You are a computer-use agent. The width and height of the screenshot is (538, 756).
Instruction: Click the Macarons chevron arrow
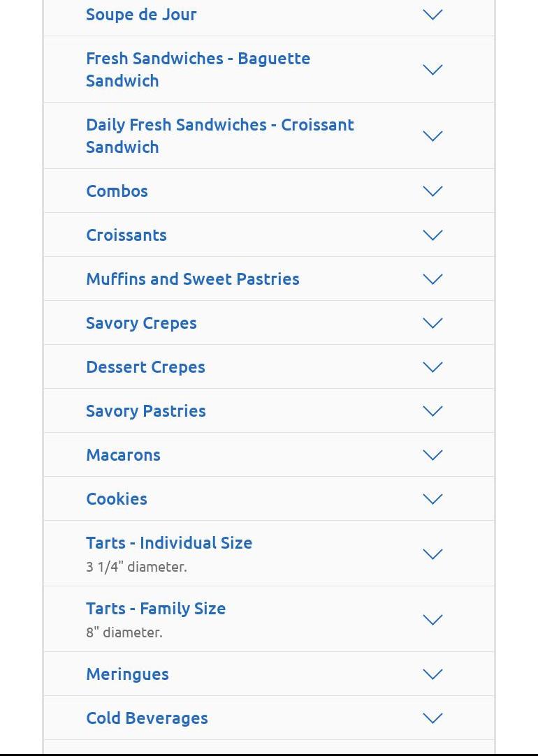point(433,455)
